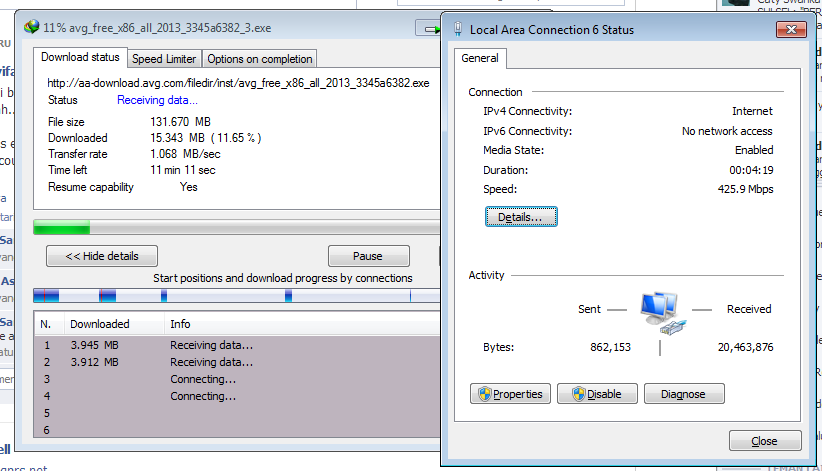
Task: Click the 'Receiving data...' status text
Action: (x=157, y=100)
